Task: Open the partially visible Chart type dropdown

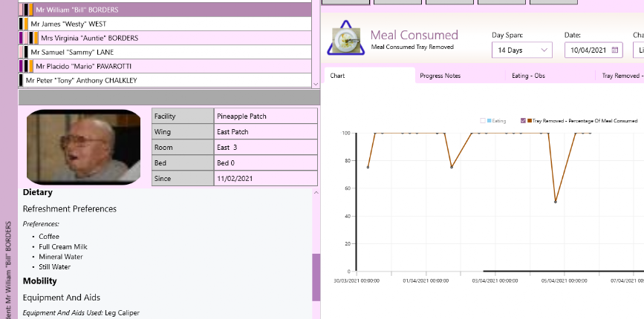Action: (639, 50)
